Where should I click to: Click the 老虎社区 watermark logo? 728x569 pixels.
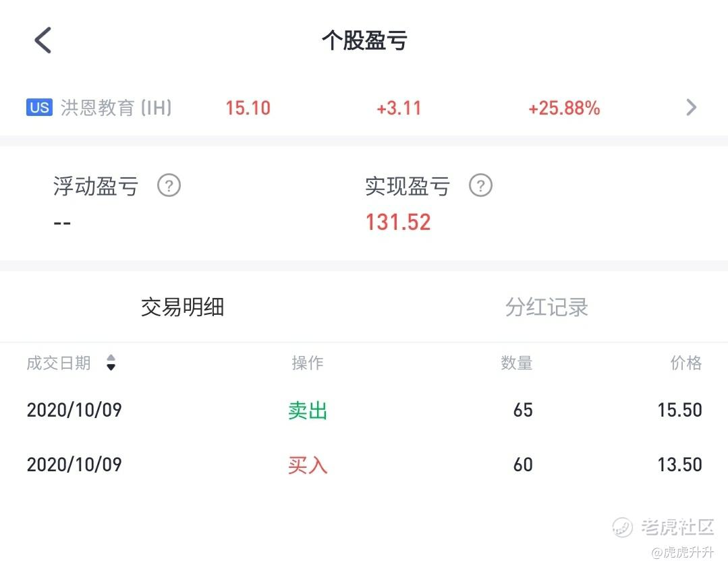point(663,528)
